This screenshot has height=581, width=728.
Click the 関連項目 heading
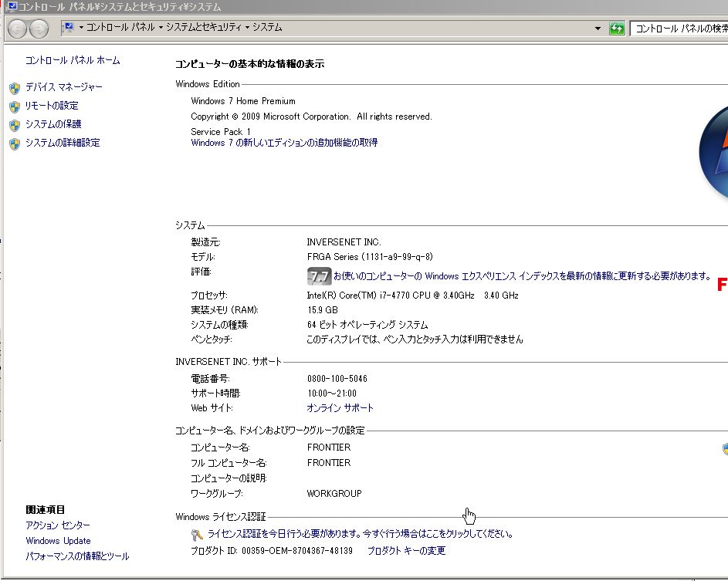tap(45, 509)
